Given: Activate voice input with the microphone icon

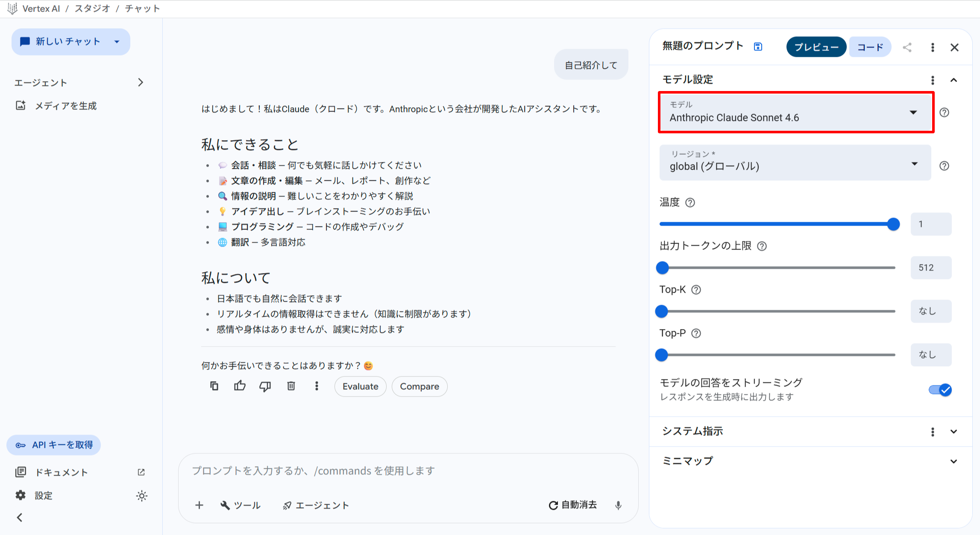Looking at the screenshot, I should point(618,505).
